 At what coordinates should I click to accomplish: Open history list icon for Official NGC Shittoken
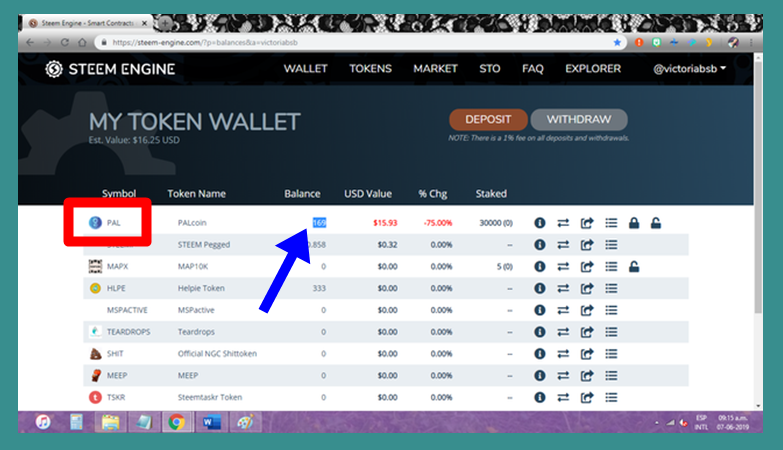pyautogui.click(x=611, y=354)
